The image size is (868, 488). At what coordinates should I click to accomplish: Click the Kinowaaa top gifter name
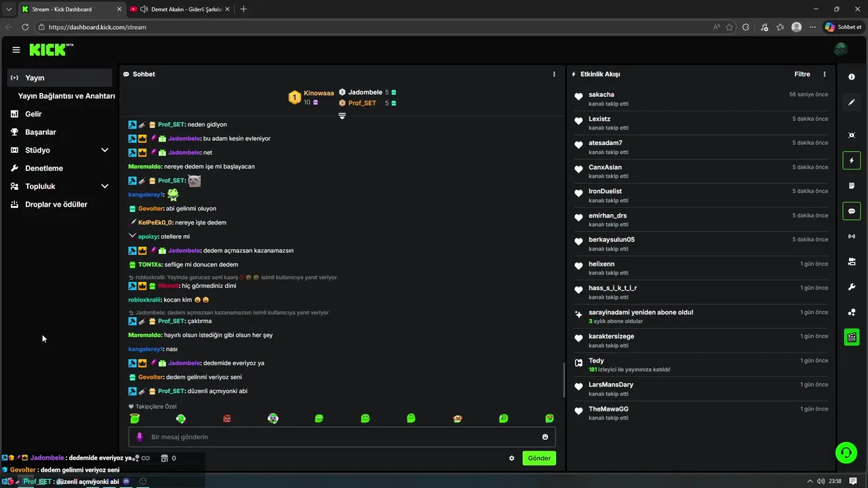point(319,93)
